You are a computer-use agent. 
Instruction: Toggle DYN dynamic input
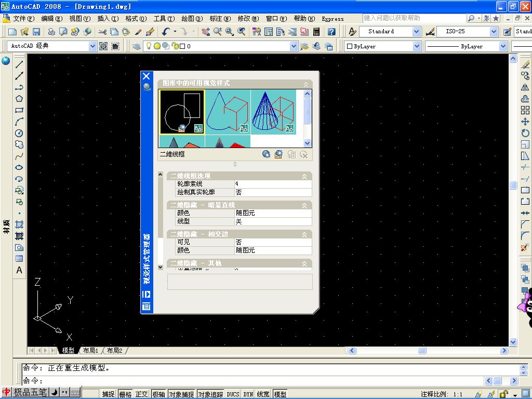point(248,394)
